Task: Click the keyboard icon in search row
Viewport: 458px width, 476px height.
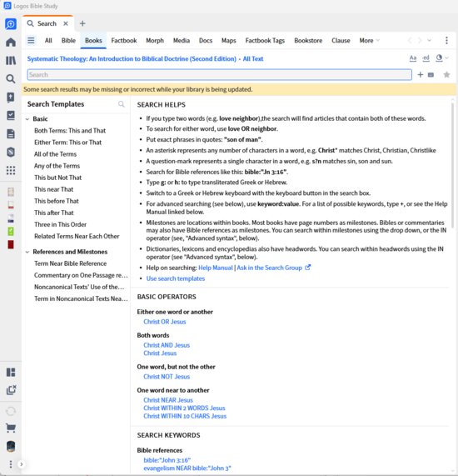Action: click(431, 75)
